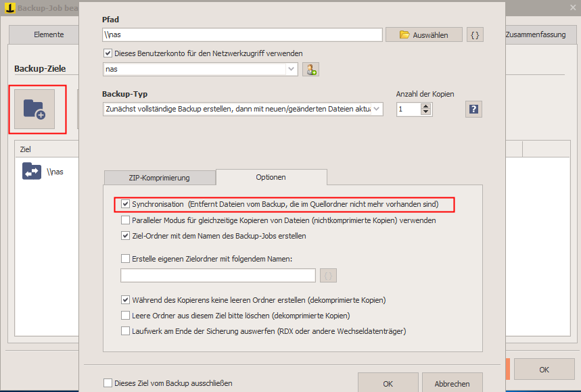The width and height of the screenshot is (581, 392).
Task: Decrease Anzahl der Kopien with down arrow
Action: 425,112
